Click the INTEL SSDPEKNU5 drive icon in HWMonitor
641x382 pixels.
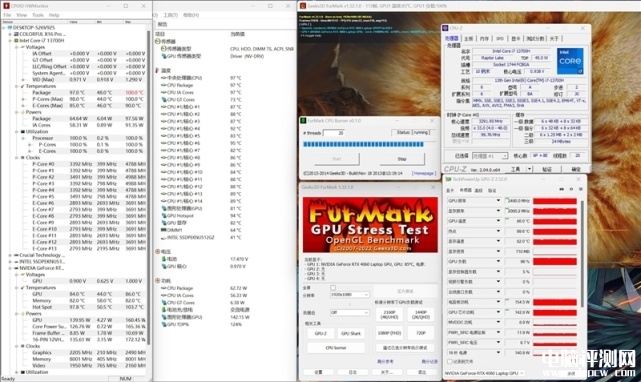16,262
